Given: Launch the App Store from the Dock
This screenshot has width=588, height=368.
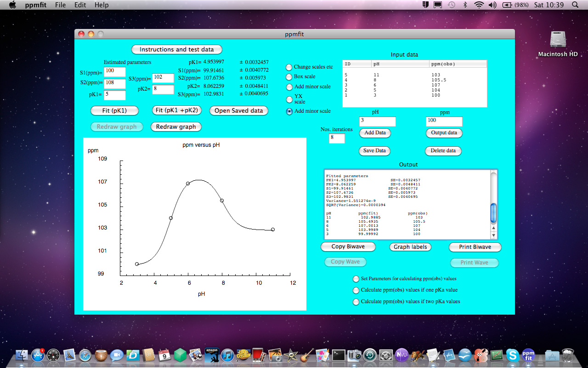Looking at the screenshot, I should (37, 355).
